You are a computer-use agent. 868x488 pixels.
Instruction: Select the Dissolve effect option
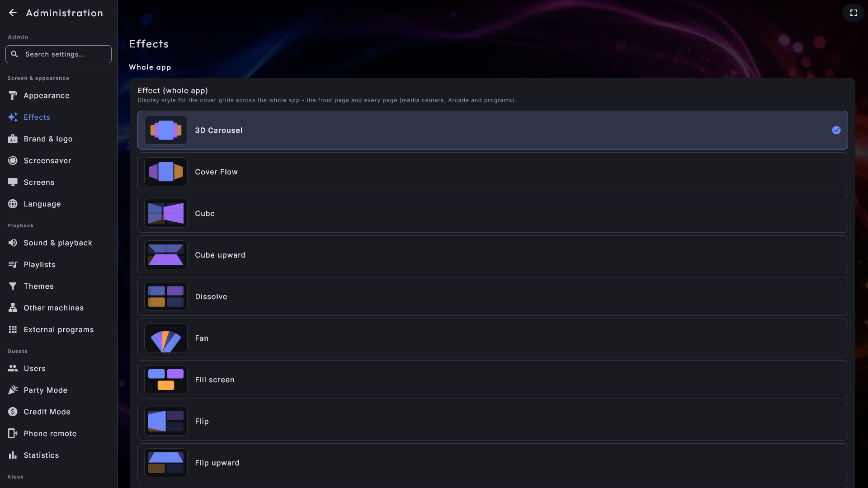(492, 296)
